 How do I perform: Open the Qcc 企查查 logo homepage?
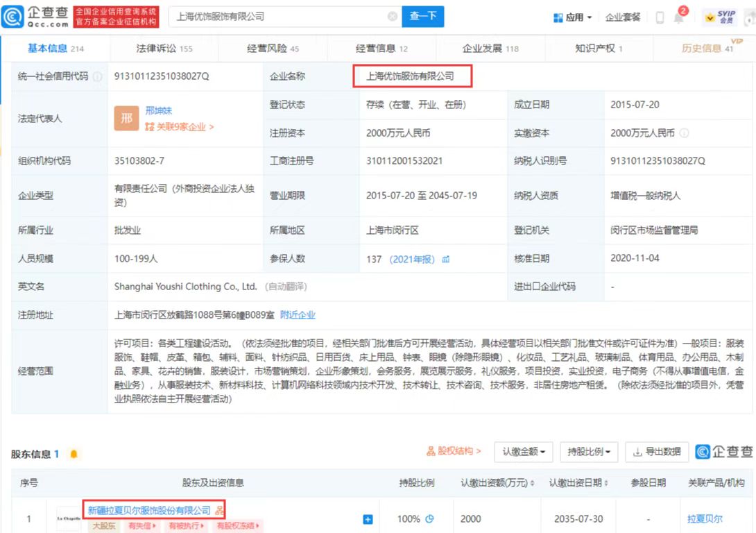pyautogui.click(x=35, y=17)
